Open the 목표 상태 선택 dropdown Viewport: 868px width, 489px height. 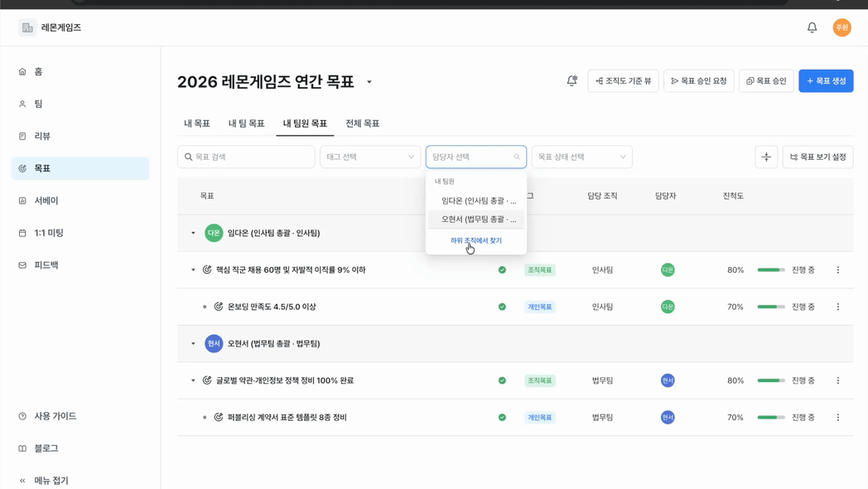click(x=581, y=157)
